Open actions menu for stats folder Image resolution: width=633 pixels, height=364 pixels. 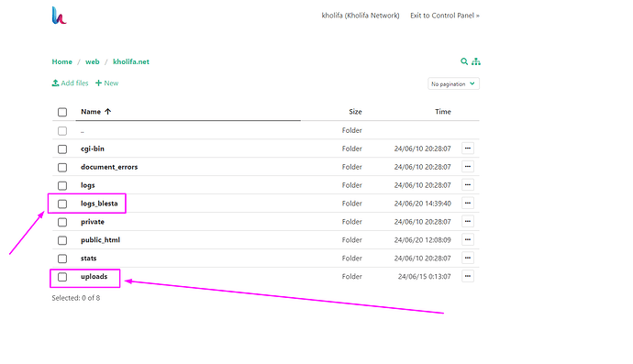point(468,258)
